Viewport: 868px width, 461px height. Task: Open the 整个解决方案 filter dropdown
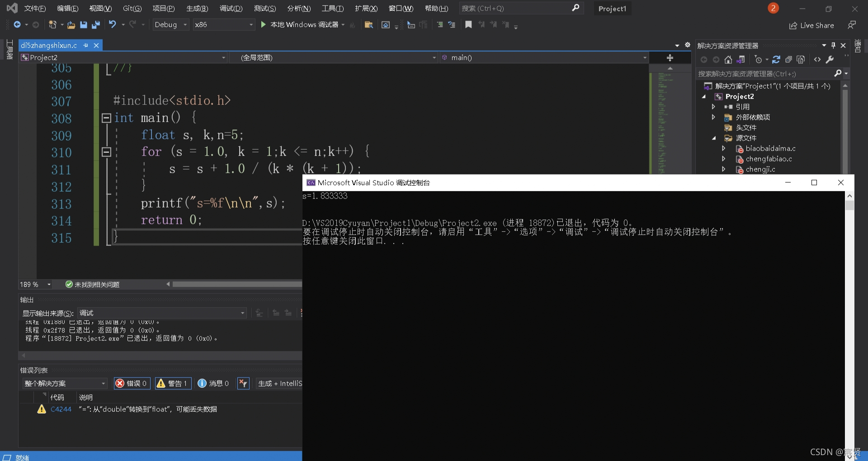click(x=65, y=383)
